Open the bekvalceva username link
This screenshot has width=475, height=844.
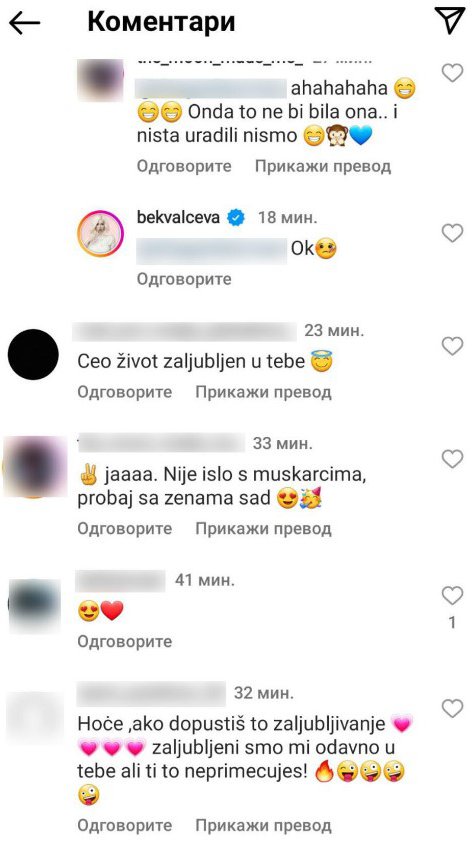(x=178, y=217)
